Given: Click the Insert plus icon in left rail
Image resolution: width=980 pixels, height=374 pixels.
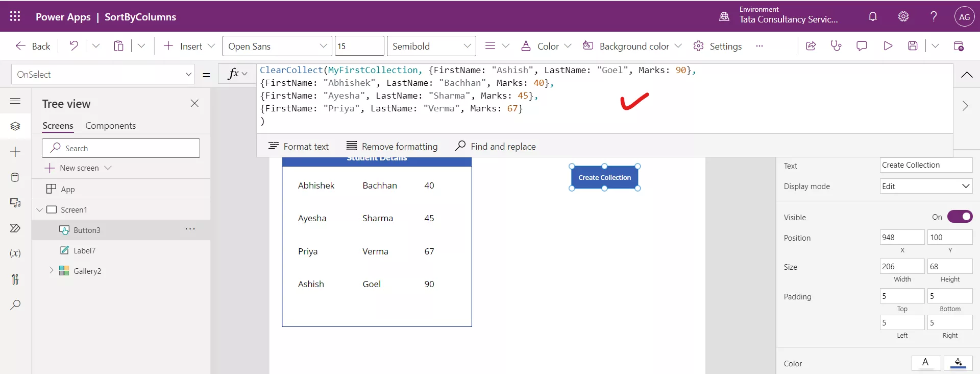Looking at the screenshot, I should (x=15, y=152).
